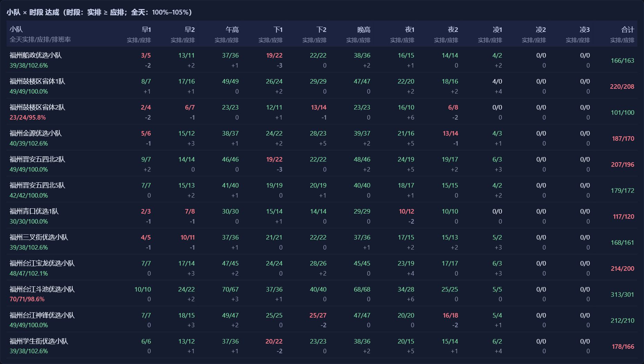Click the 117/120 total for 青口优选1队

tap(624, 217)
